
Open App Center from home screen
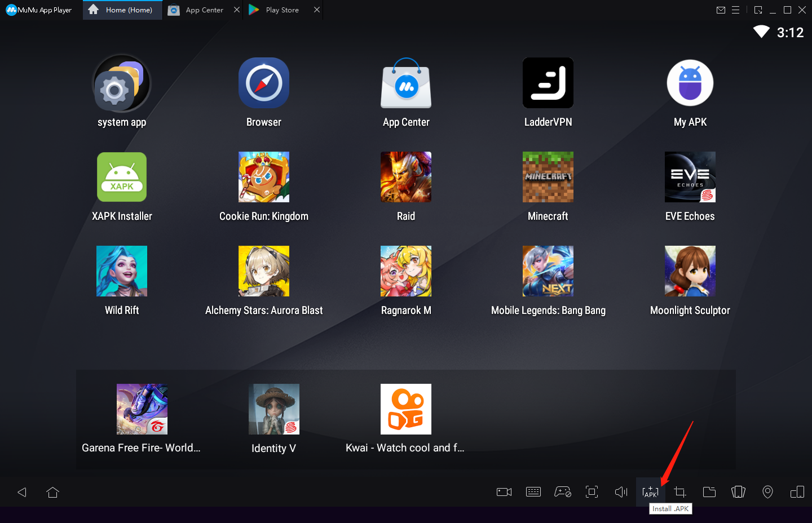tap(406, 83)
